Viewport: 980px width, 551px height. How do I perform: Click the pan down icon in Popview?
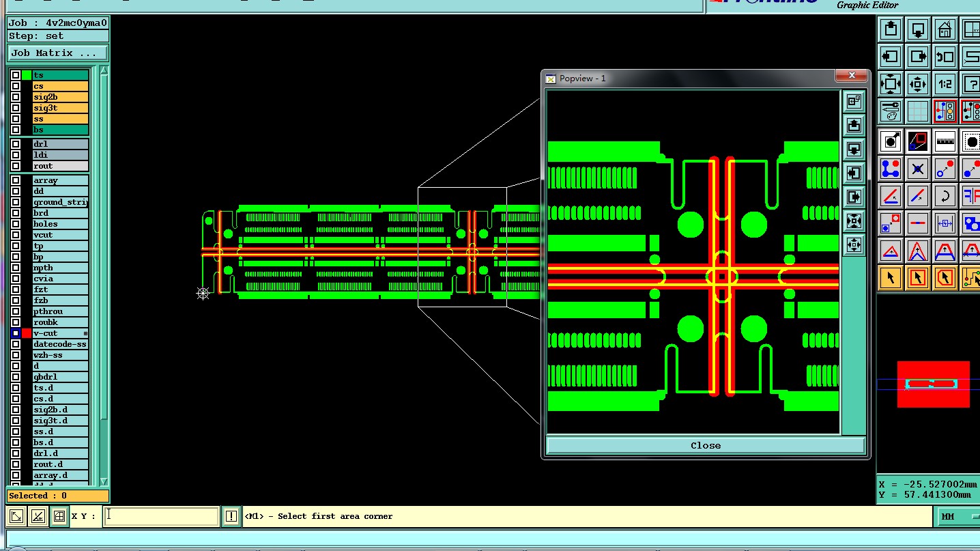tap(854, 150)
